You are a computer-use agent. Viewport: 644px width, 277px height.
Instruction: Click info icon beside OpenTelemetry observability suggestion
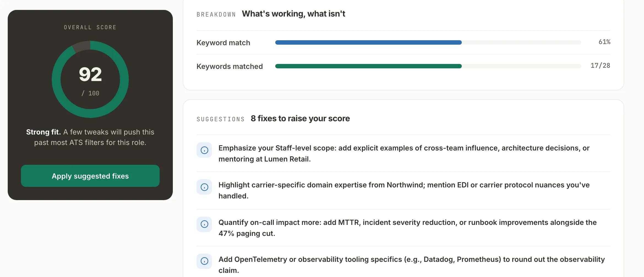pos(204,261)
